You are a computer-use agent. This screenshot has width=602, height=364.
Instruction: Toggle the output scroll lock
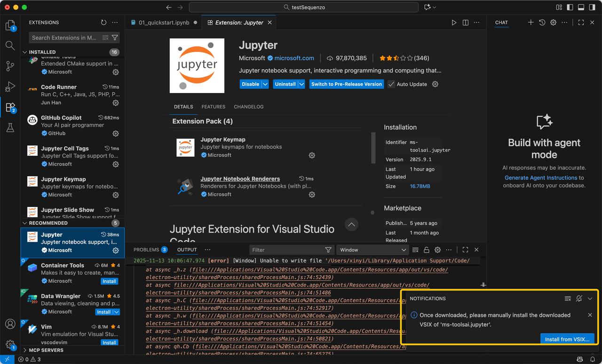[427, 250]
